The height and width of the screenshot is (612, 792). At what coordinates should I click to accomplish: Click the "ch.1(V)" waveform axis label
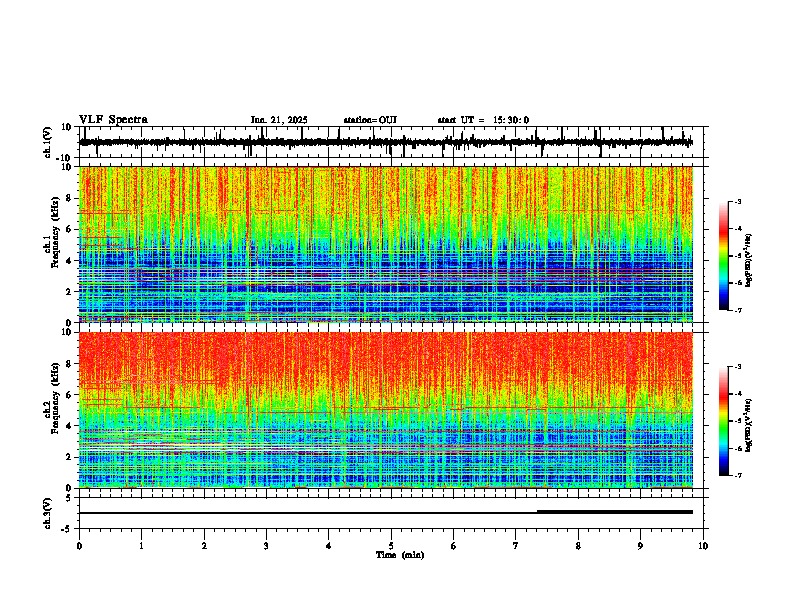[x=48, y=142]
